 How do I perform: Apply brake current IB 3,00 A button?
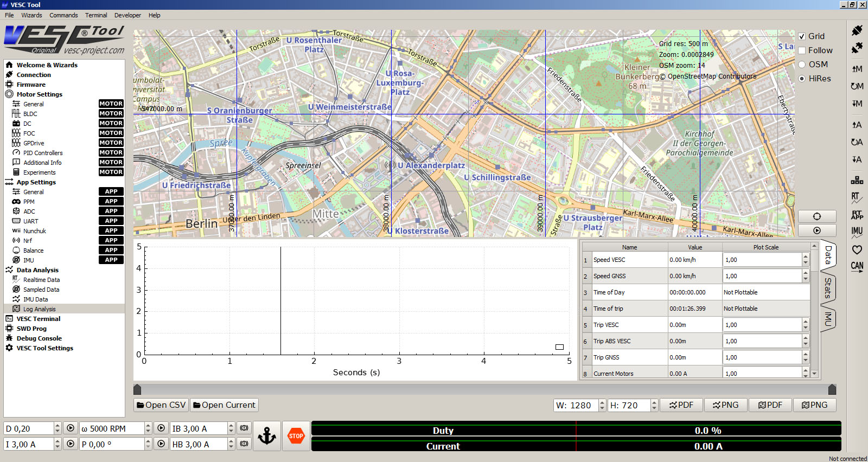[244, 428]
